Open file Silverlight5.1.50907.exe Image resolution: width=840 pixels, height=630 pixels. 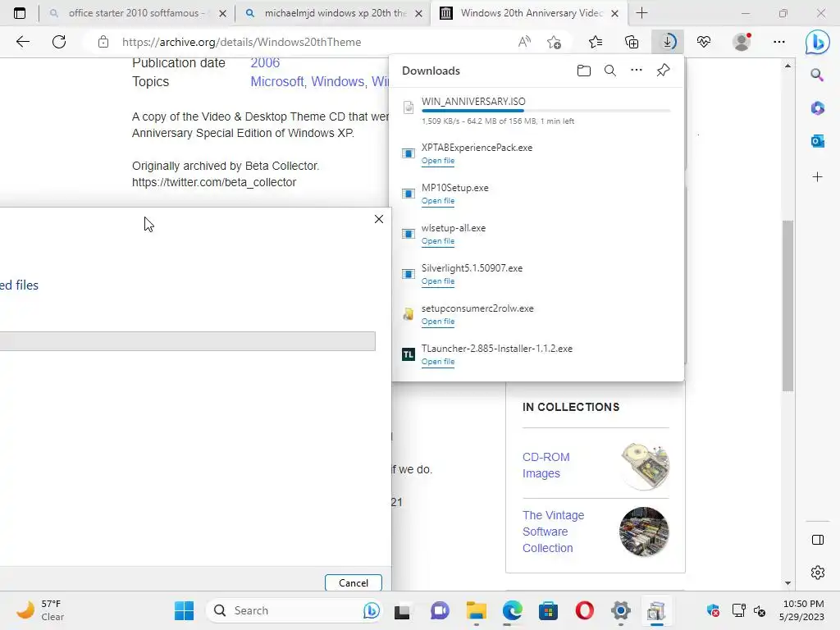point(438,281)
